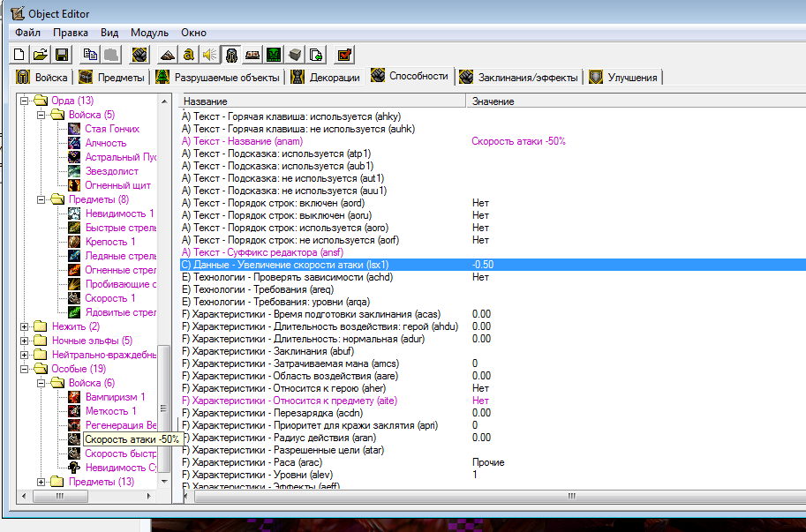Create a new map with the blank page icon
806x532 pixels.
(x=19, y=55)
